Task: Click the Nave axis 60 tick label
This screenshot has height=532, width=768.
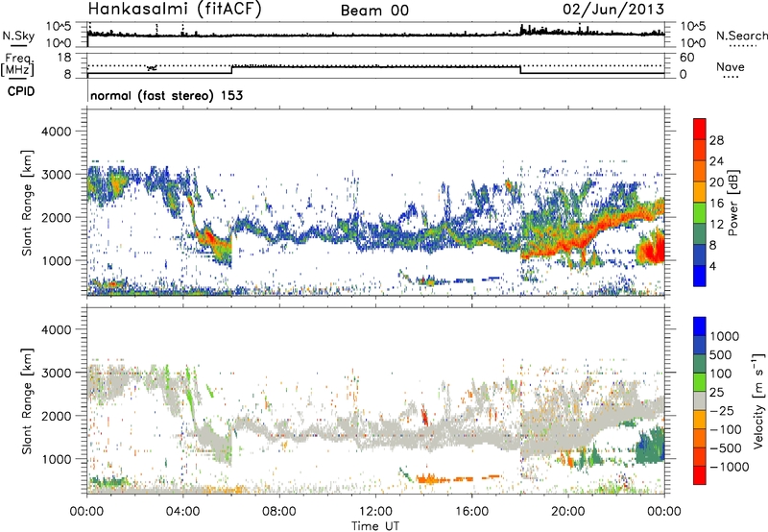Action: pyautogui.click(x=686, y=58)
